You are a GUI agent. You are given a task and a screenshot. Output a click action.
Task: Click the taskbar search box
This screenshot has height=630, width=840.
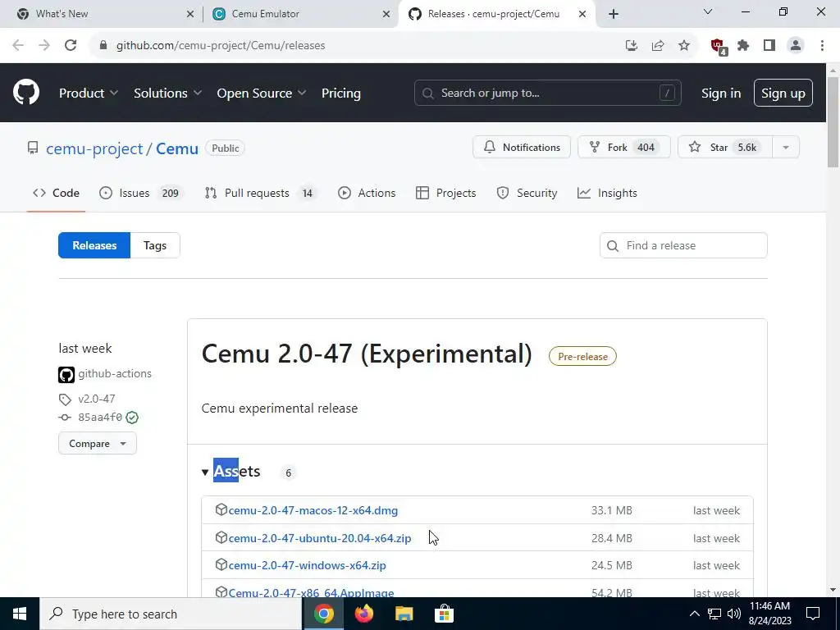[x=171, y=614]
